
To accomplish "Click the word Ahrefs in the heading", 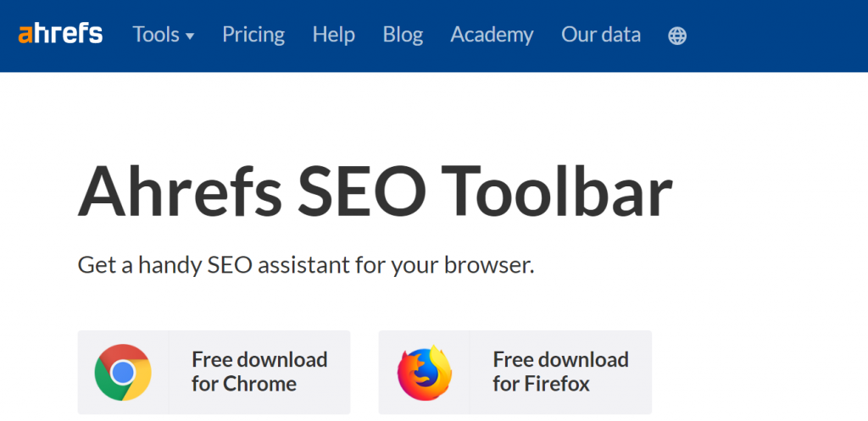I will (x=181, y=191).
